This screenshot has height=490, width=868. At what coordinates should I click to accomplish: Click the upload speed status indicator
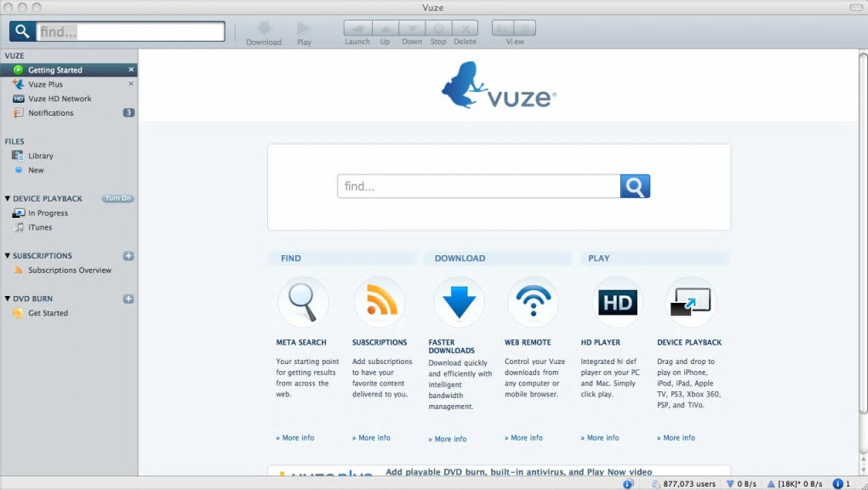click(x=794, y=483)
